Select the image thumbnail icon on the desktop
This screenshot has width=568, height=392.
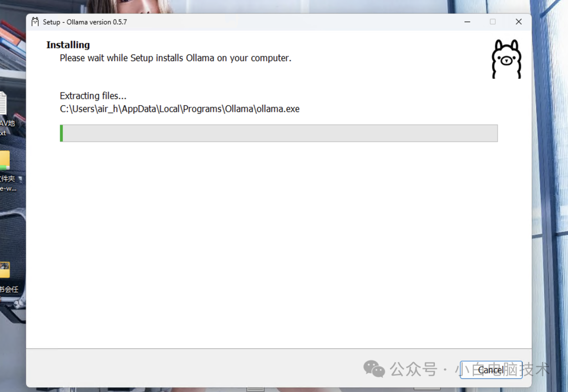click(5, 270)
